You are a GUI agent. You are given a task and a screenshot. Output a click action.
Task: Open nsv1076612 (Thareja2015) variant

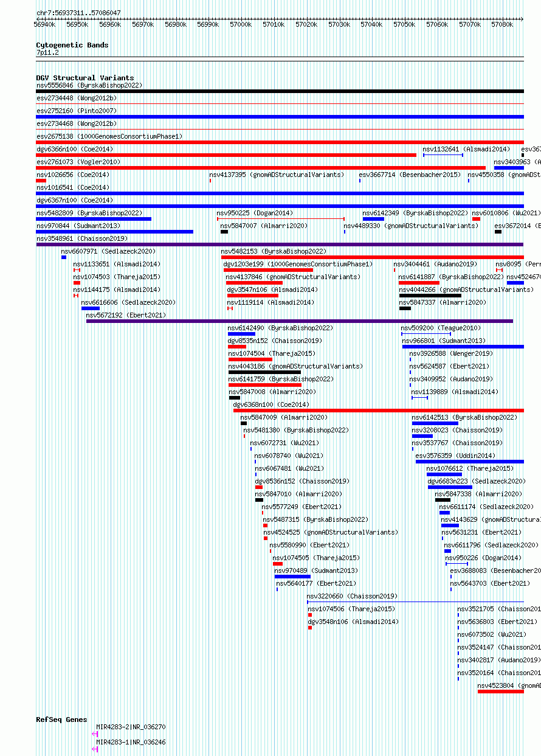(470, 468)
